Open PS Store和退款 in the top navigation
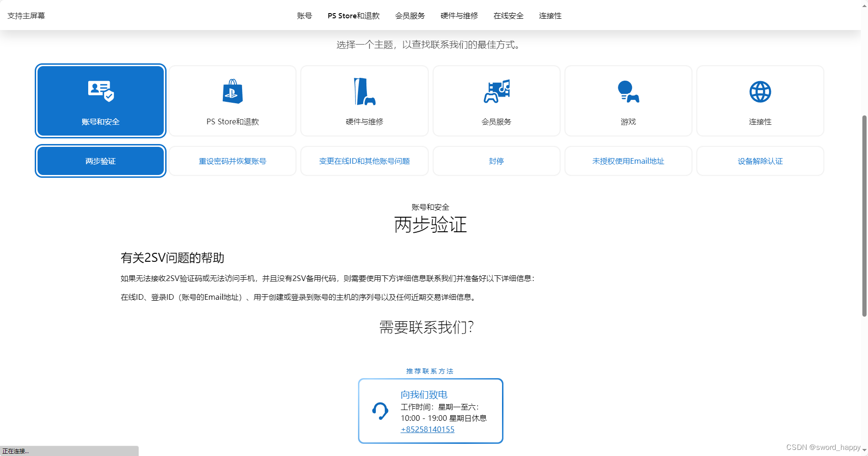The height and width of the screenshot is (456, 868). [354, 15]
